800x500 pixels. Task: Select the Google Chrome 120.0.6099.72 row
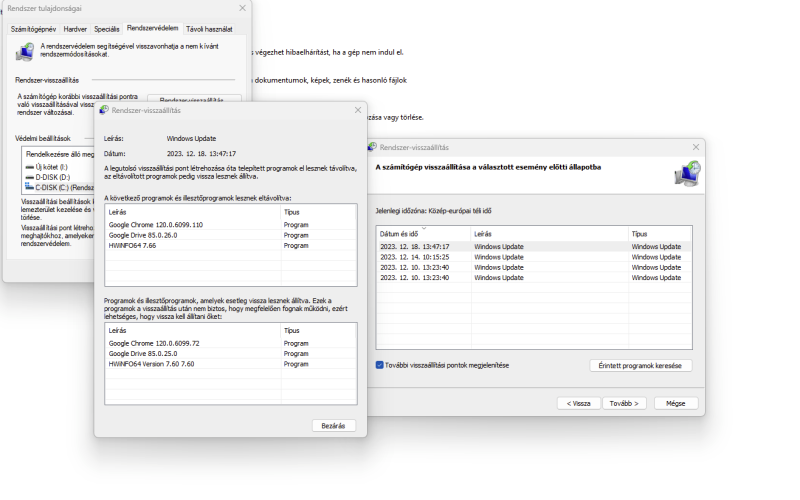231,343
